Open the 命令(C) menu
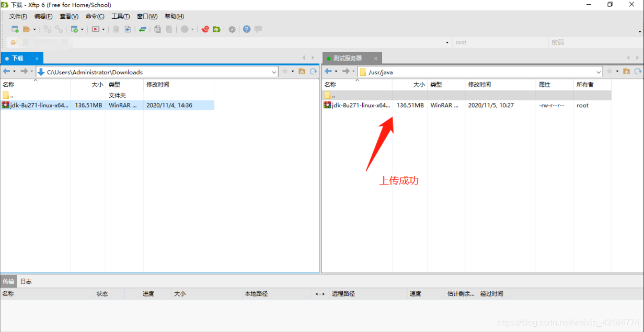This screenshot has height=332, width=644. [95, 16]
